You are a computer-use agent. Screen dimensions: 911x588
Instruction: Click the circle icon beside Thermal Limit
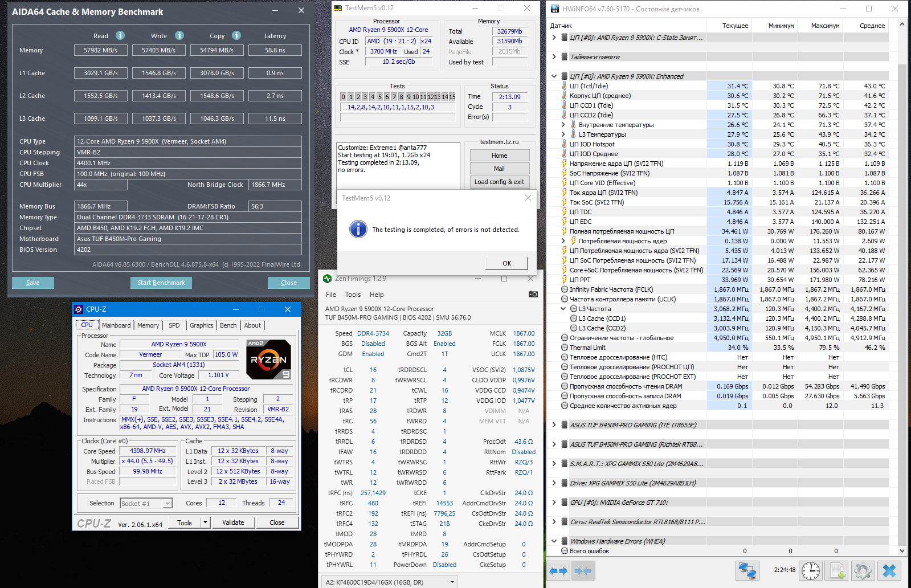click(564, 348)
